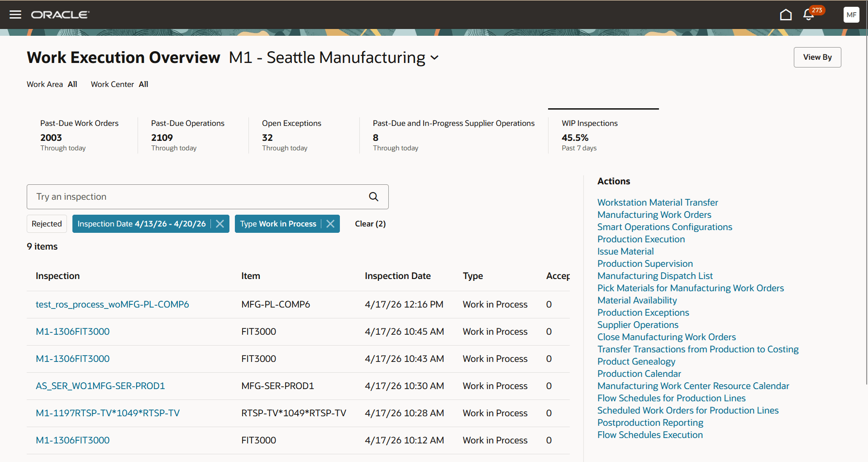Click the Inspection column header
Viewport: 868px width, 462px height.
click(57, 276)
